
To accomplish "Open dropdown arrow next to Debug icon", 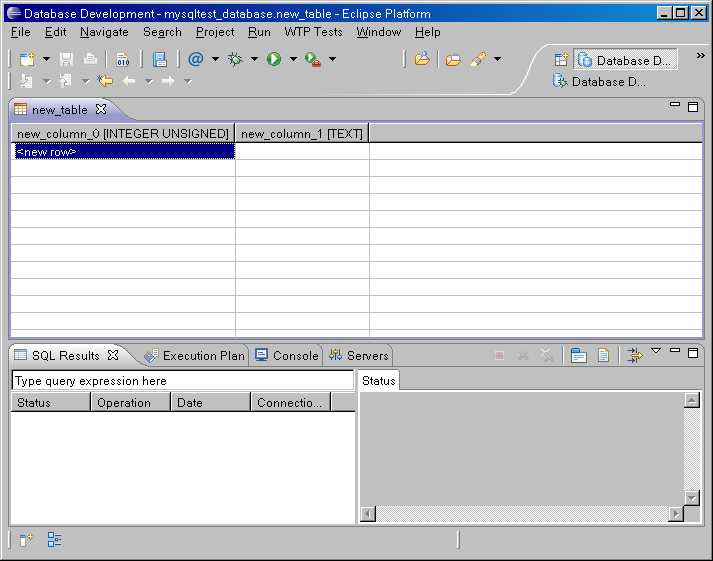I will coord(254,60).
